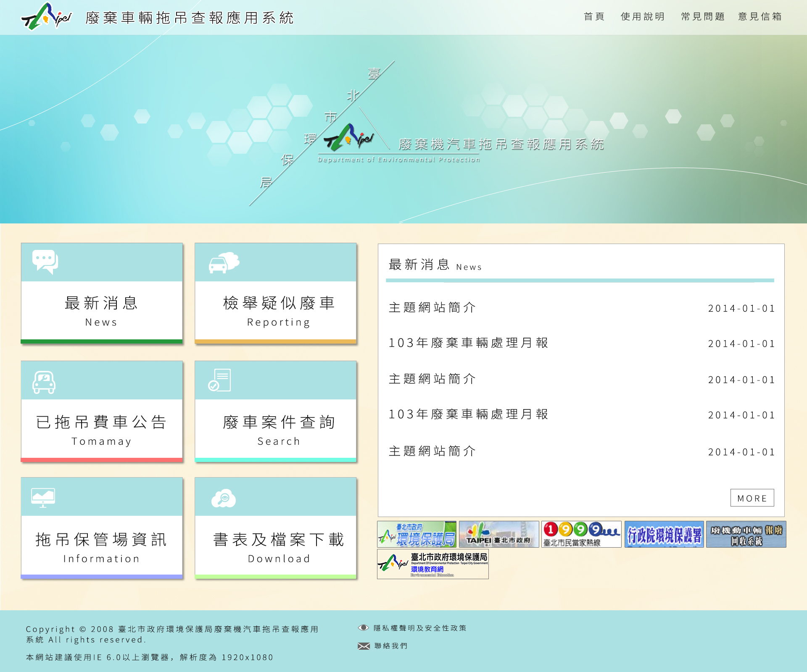This screenshot has height=672, width=807.
Task: Click banner title 廢棄機汽車拖吊查報應用系統
Action: [x=501, y=144]
